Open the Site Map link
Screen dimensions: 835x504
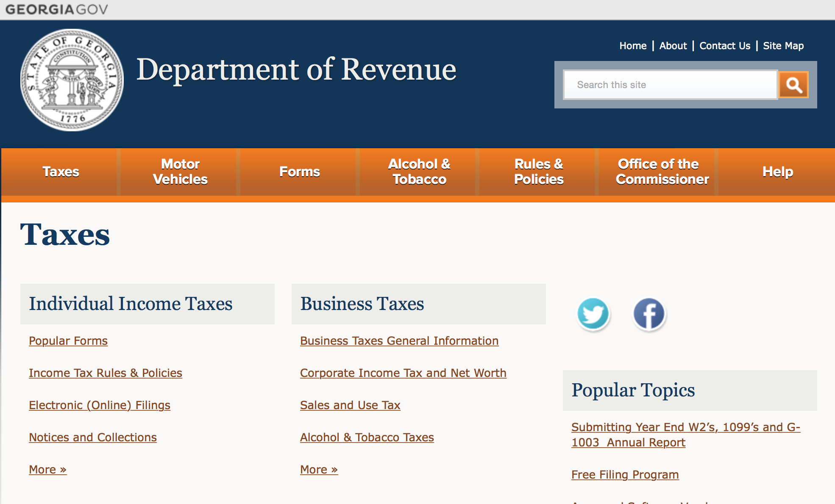click(x=783, y=46)
